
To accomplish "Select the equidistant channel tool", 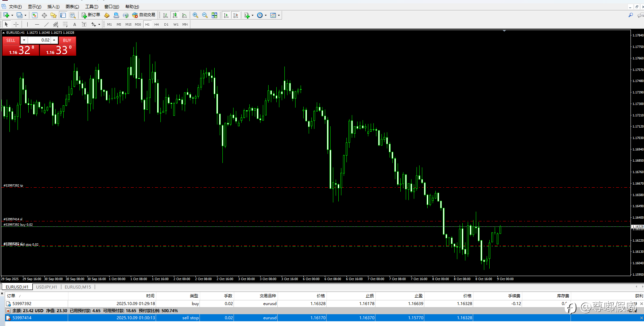I will tap(56, 24).
